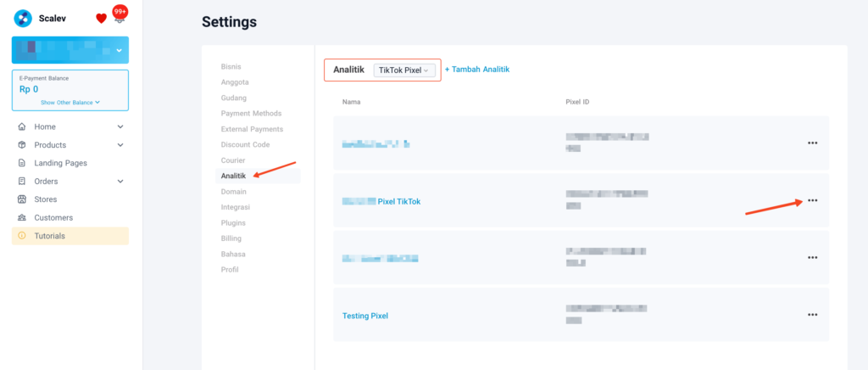868x370 pixels.
Task: Open the Testing Pixel name link
Action: (x=365, y=316)
